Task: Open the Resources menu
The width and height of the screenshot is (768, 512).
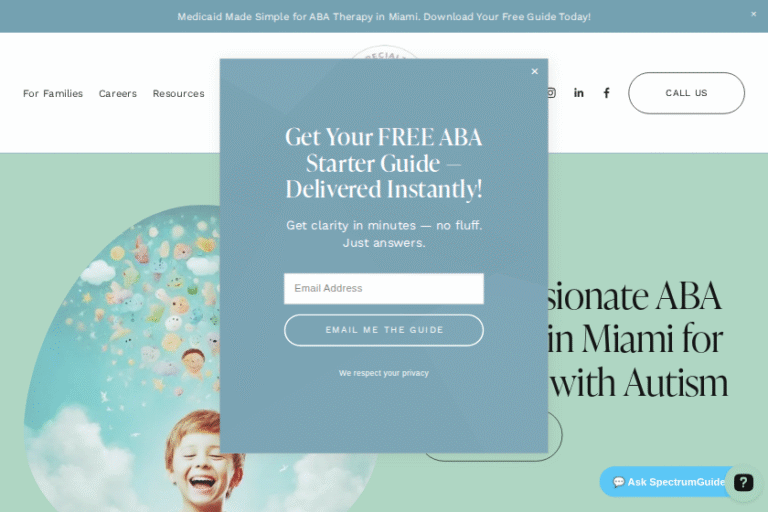Action: click(178, 93)
